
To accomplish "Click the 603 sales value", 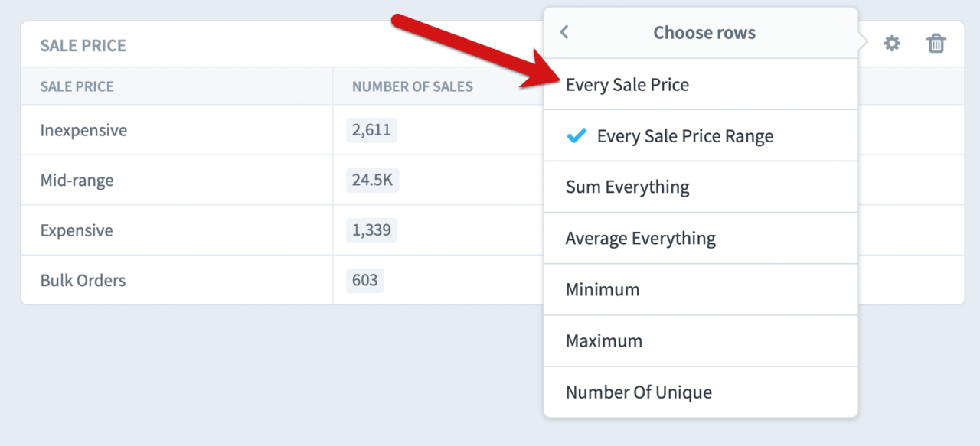I will point(364,280).
